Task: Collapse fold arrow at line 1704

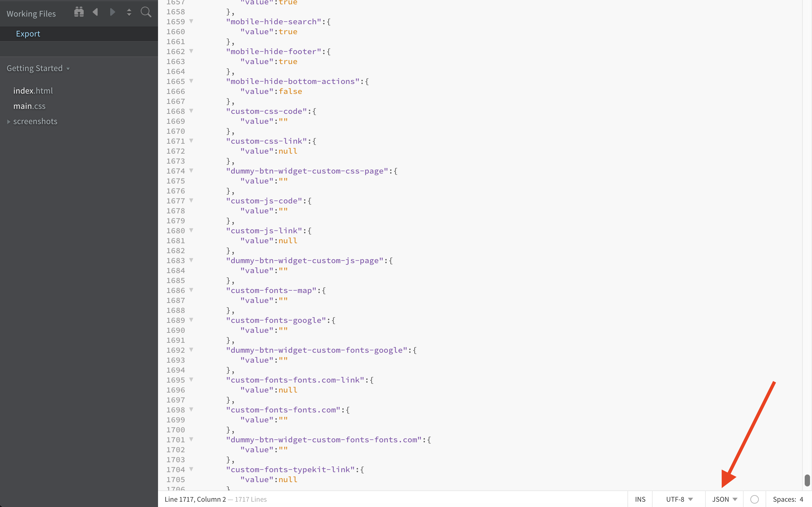Action: pyautogui.click(x=191, y=469)
